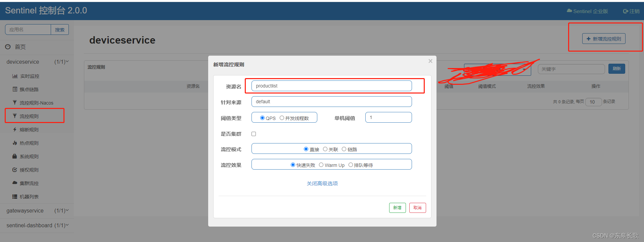This screenshot has height=242, width=644.
Task: Expand the sentinel-dashboard app group
Action: (x=37, y=225)
